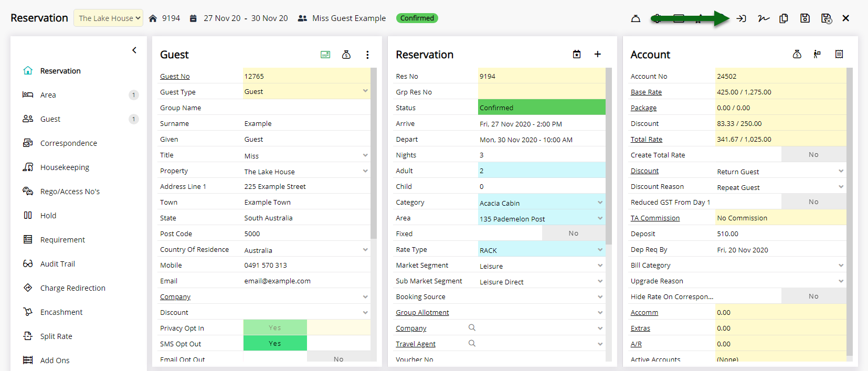Toggle Reduced GST From Day 1 switch
The height and width of the screenshot is (371, 868).
click(x=813, y=202)
